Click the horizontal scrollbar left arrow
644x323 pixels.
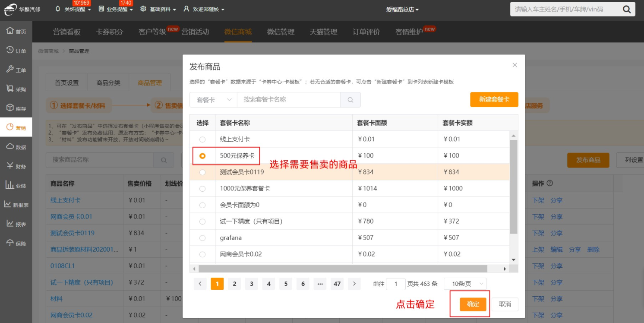tap(194, 269)
